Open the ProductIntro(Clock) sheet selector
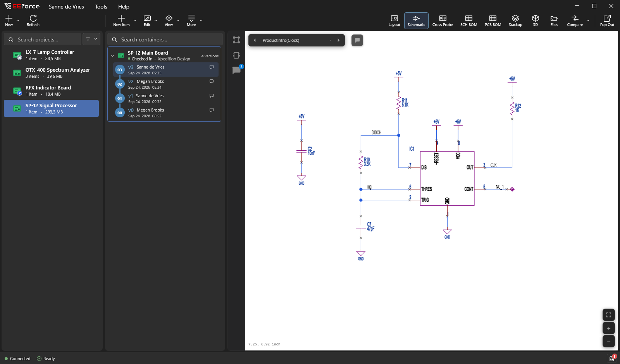620x364 pixels. [296, 40]
